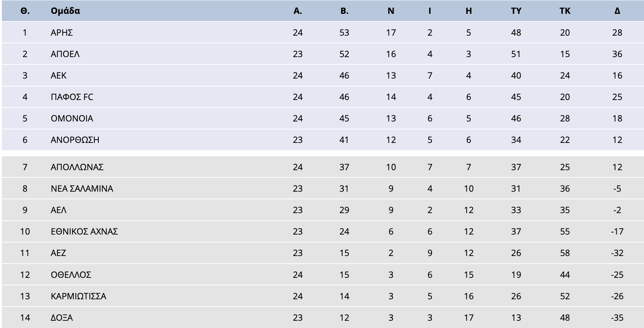Select ΕΘΝΙΚΟΣ ΑΧΝΑΣ team
644x328 pixels.
coord(84,232)
